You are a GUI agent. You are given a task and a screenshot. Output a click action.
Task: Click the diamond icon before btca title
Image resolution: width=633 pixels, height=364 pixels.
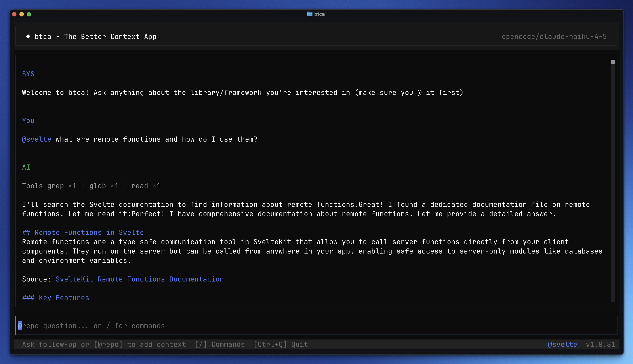28,37
